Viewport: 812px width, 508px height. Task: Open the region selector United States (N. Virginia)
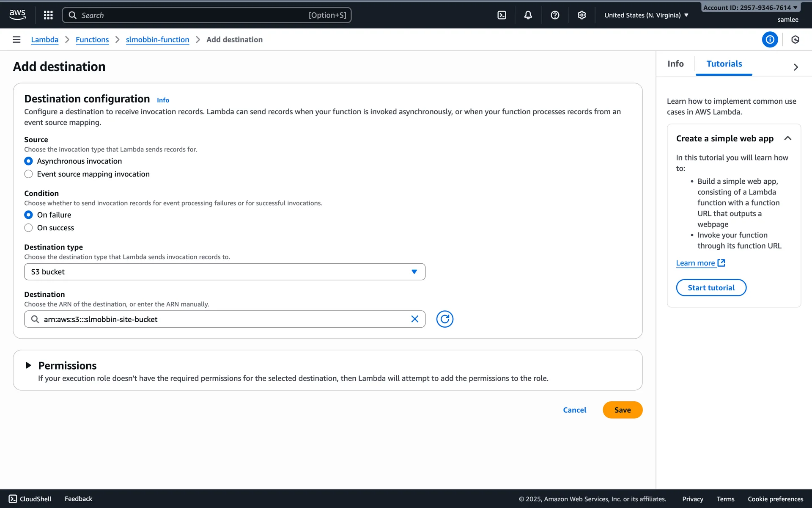(646, 15)
